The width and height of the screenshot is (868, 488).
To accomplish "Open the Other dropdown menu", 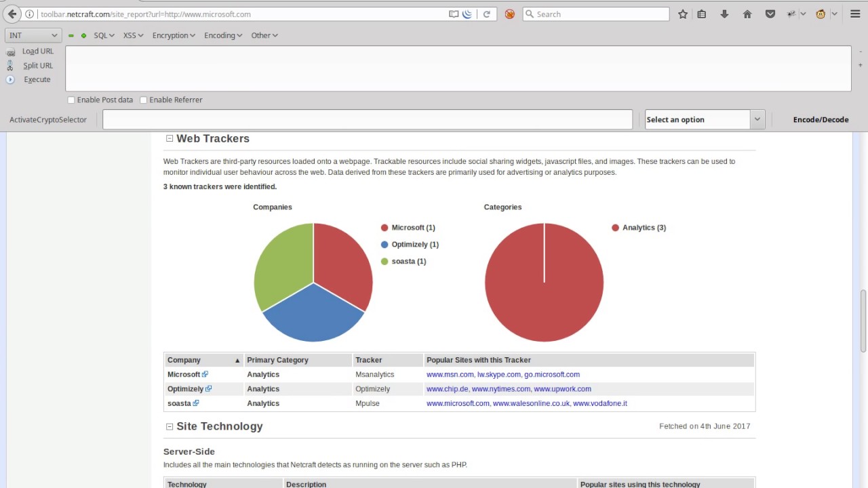I will click(x=264, y=35).
